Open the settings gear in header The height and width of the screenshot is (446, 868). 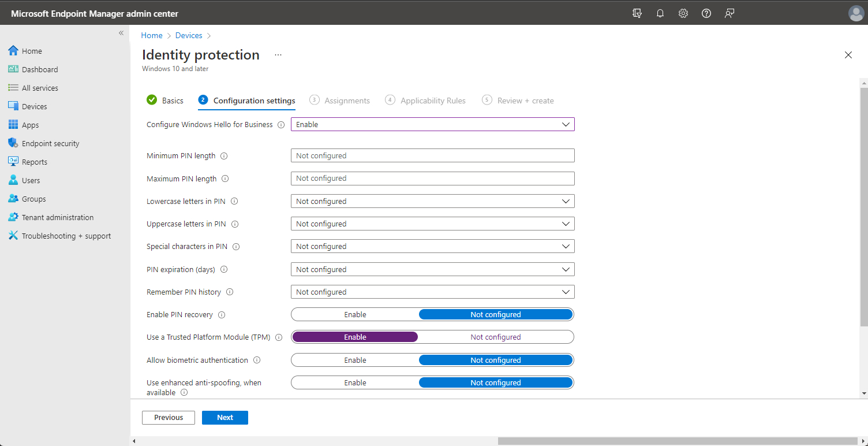click(x=683, y=13)
